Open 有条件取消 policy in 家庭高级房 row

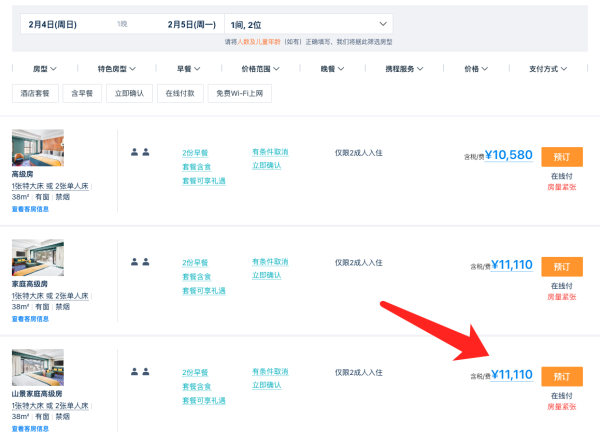click(270, 262)
